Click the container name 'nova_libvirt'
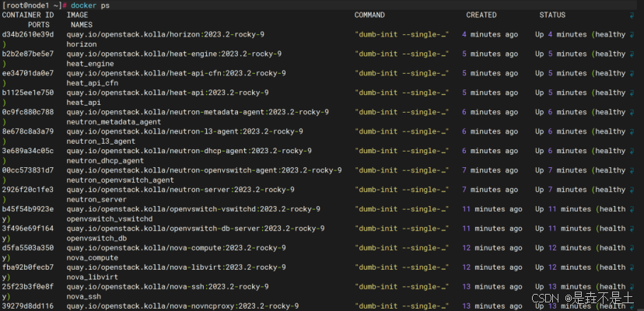 (93, 277)
